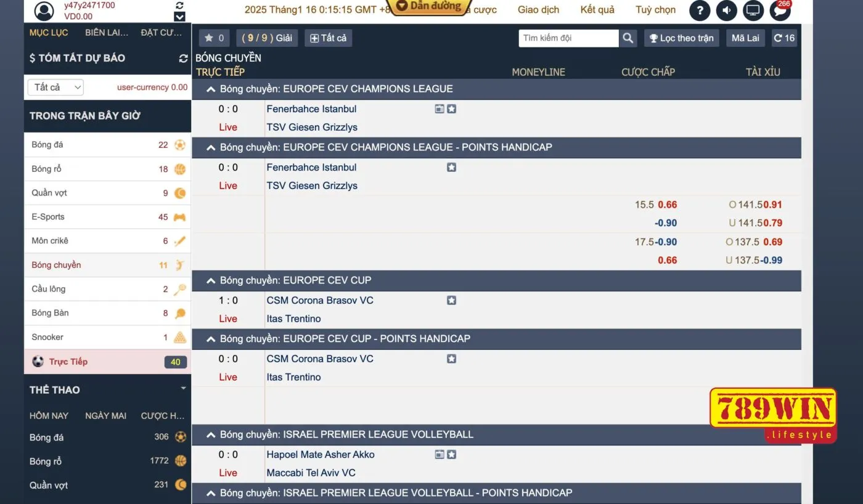Open match stats icon for Fenerbahce Istanbul
This screenshot has width=863, height=504.
coord(440,109)
